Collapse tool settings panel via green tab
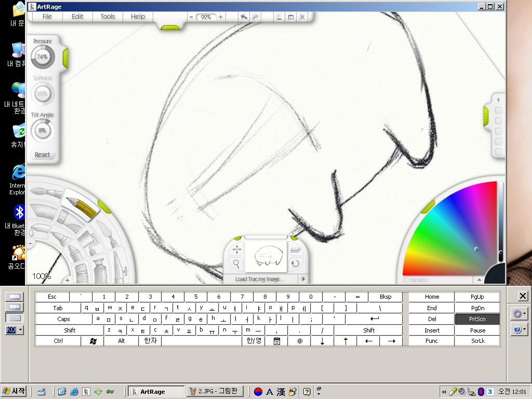 click(65, 58)
